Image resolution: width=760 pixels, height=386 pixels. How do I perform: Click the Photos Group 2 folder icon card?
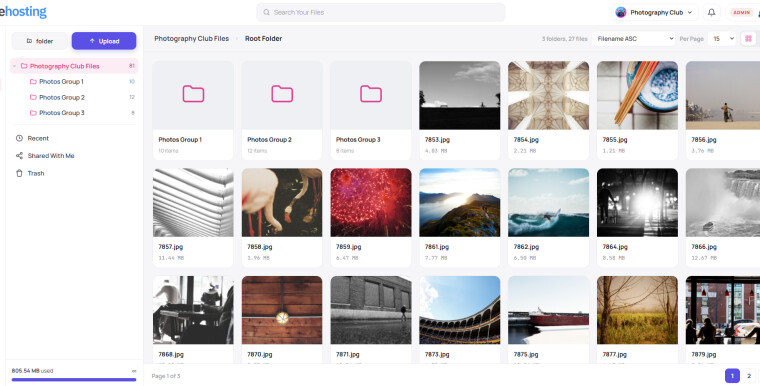(282, 95)
